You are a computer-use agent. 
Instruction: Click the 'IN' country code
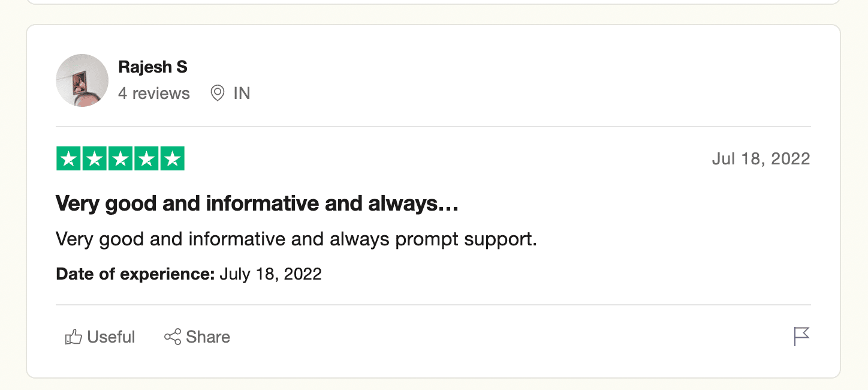242,94
